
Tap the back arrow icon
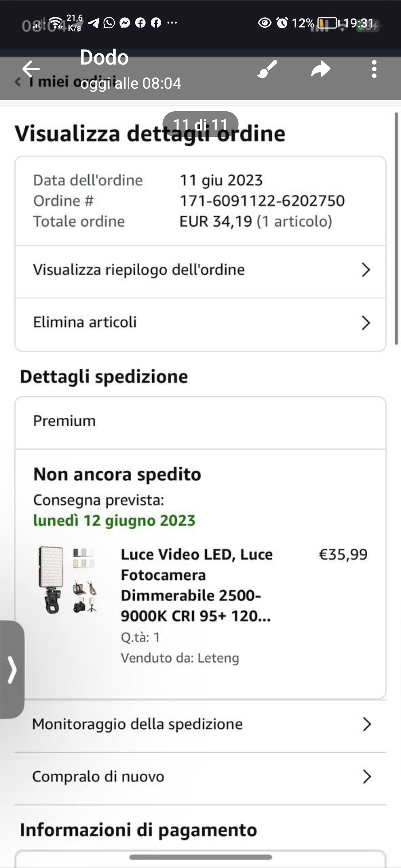tap(31, 69)
